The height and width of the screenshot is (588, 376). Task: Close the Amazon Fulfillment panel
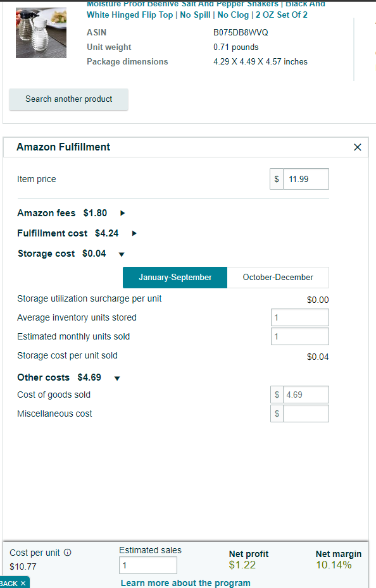click(357, 147)
